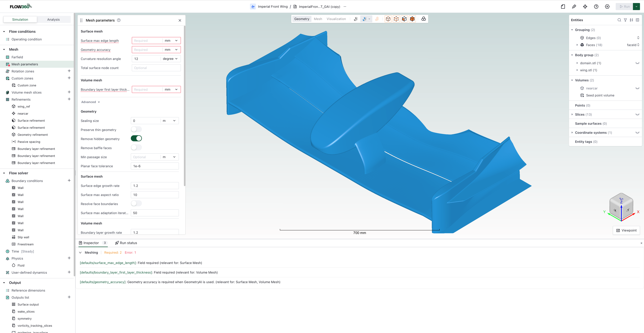
Task: Open the Imperial Front Wing project breadcrumb
Action: click(269, 7)
